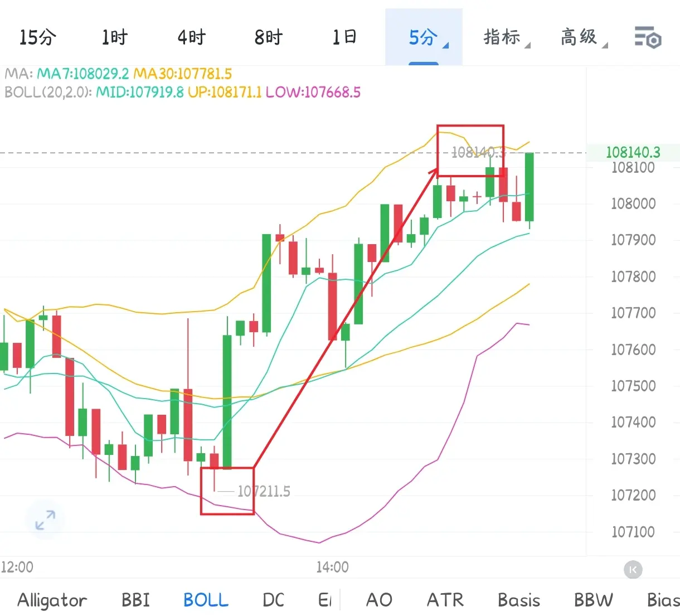Click the UP:108171.1 legend label
Image resolution: width=680 pixels, height=616 pixels.
click(x=225, y=92)
